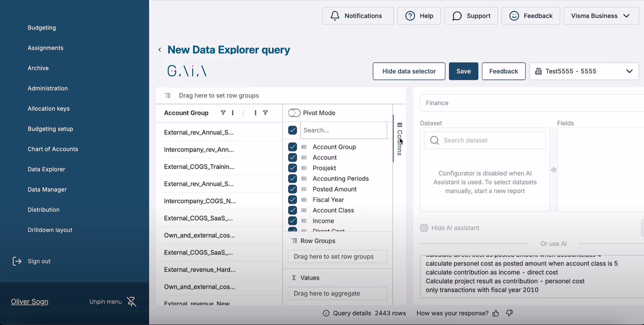644x325 pixels.
Task: Click the columns Search field
Action: tap(344, 130)
